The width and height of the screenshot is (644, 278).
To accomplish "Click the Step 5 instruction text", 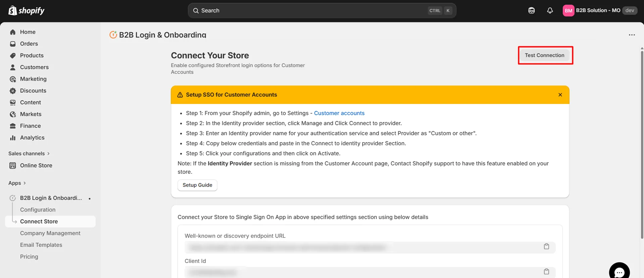I will pyautogui.click(x=263, y=154).
